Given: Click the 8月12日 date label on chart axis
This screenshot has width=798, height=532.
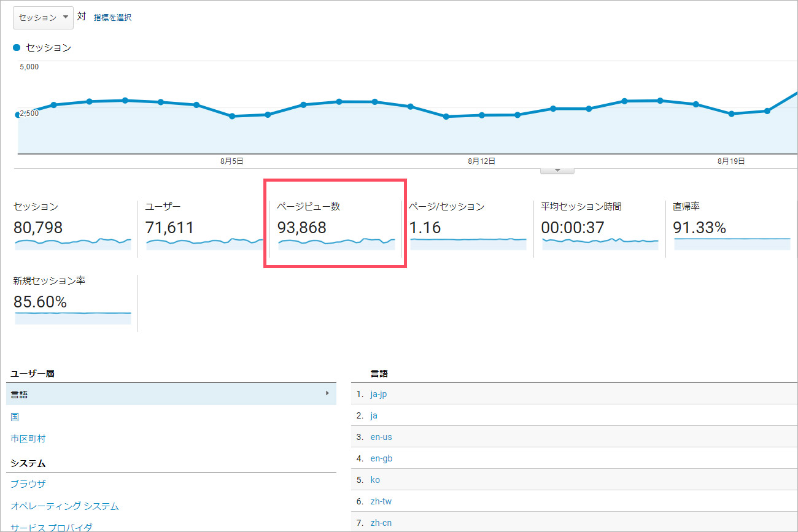Looking at the screenshot, I should 481,161.
